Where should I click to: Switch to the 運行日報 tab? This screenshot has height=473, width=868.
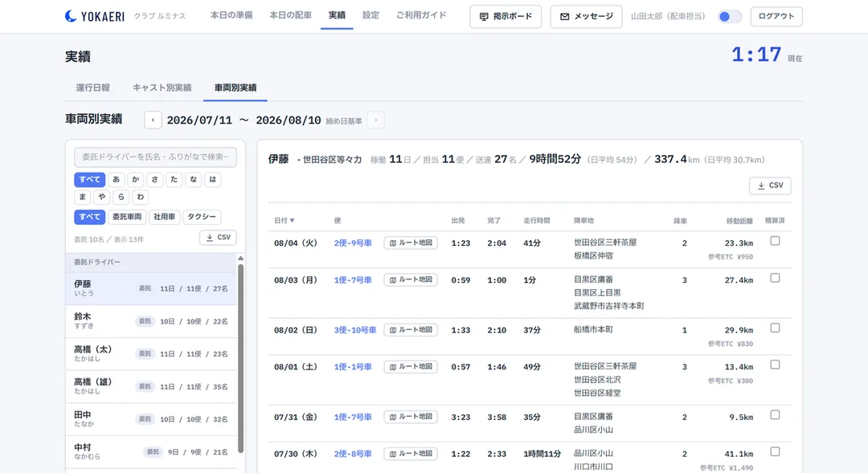coord(92,88)
